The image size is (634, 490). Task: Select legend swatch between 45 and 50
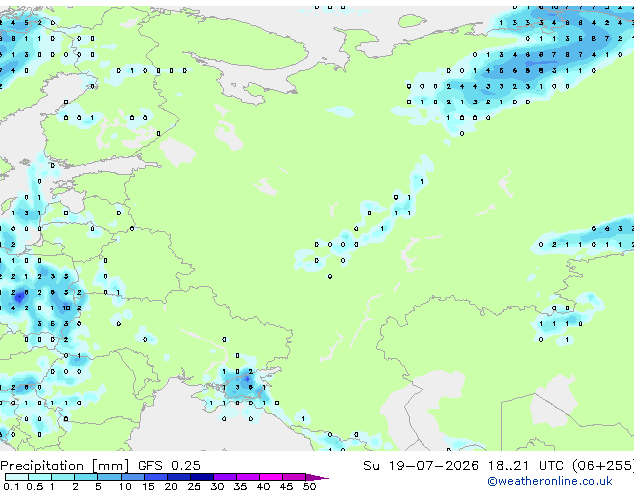pyautogui.click(x=294, y=477)
